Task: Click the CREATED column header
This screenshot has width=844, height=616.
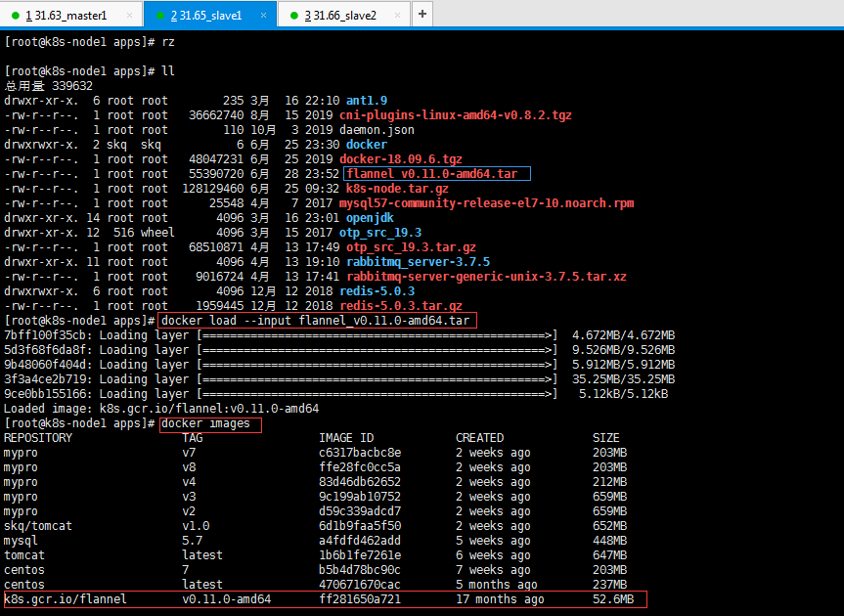Action: pos(479,438)
